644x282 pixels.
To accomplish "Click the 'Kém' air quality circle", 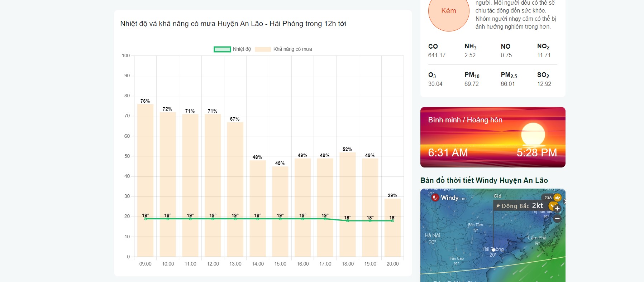I will (x=449, y=11).
